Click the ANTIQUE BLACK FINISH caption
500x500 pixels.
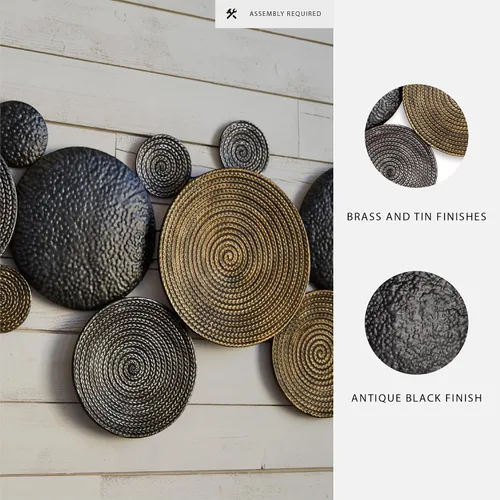tap(417, 398)
